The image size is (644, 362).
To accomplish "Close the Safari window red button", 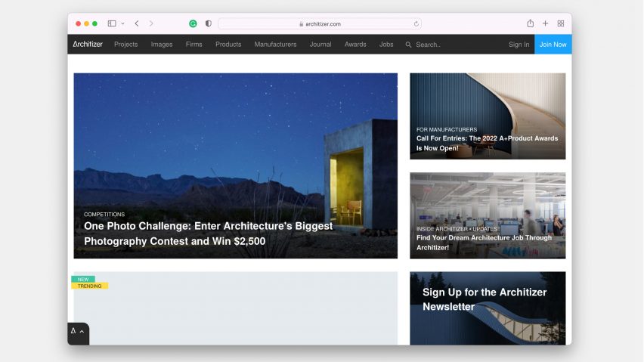I will click(78, 23).
